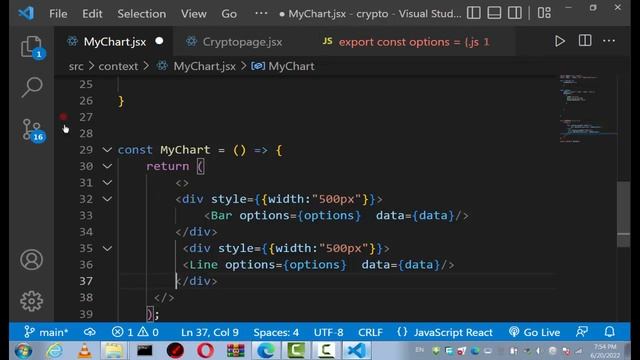Open WinRAR from the taskbar
This screenshot has width=640, height=360.
pyautogui.click(x=236, y=351)
